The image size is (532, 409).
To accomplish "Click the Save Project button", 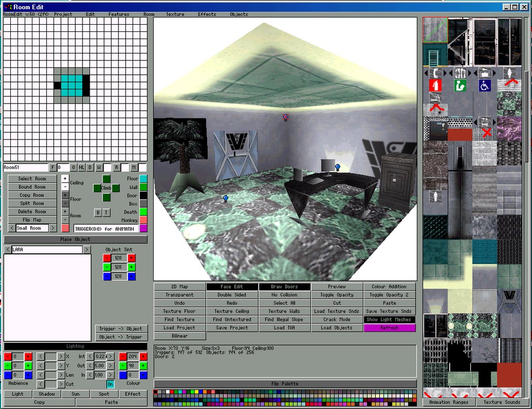I will [x=232, y=328].
